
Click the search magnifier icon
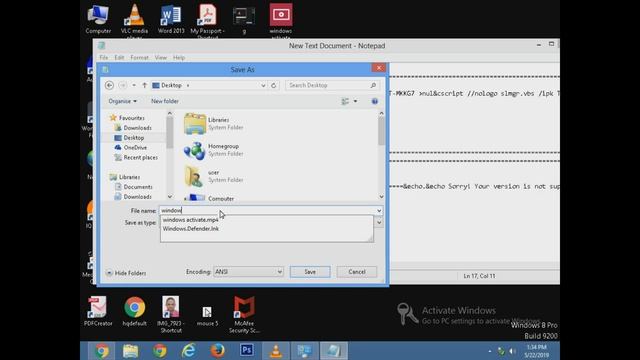(x=373, y=85)
